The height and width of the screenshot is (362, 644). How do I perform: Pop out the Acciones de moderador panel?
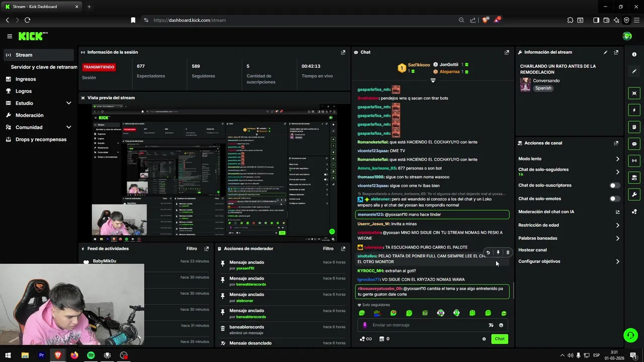point(343,249)
